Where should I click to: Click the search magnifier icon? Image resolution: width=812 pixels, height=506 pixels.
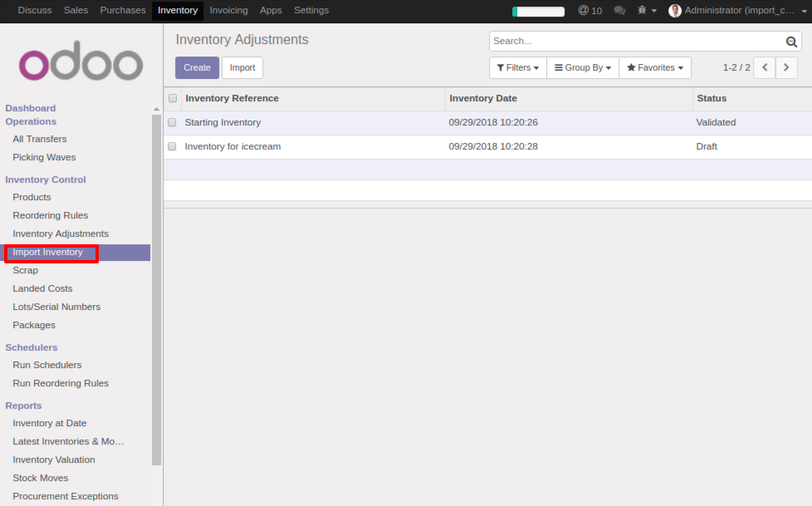click(791, 42)
